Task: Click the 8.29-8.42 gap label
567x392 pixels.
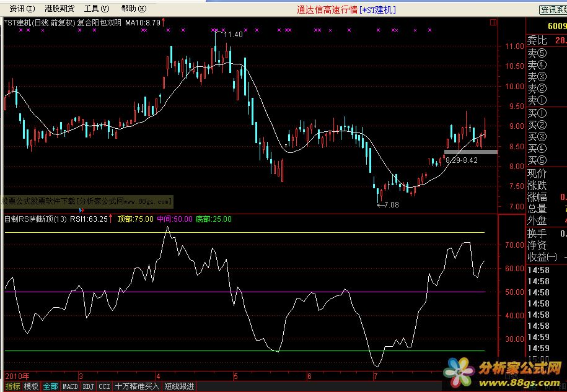Action: point(462,160)
